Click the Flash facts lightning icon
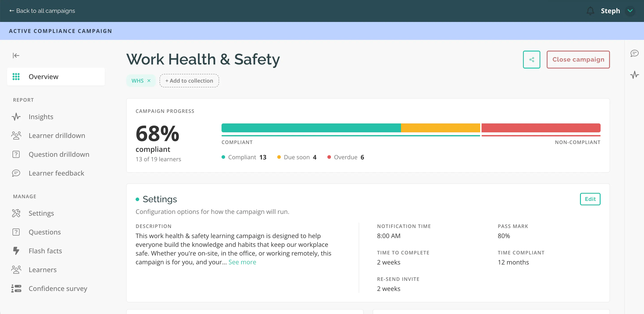644x314 pixels. click(x=16, y=251)
